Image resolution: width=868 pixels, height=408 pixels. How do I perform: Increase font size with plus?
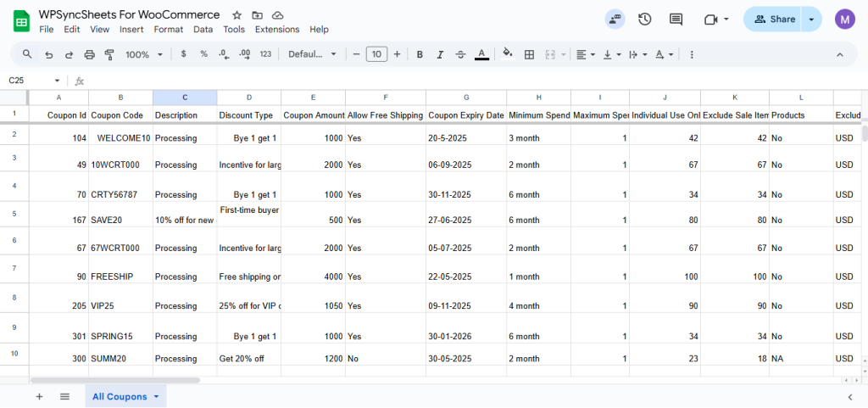click(397, 54)
